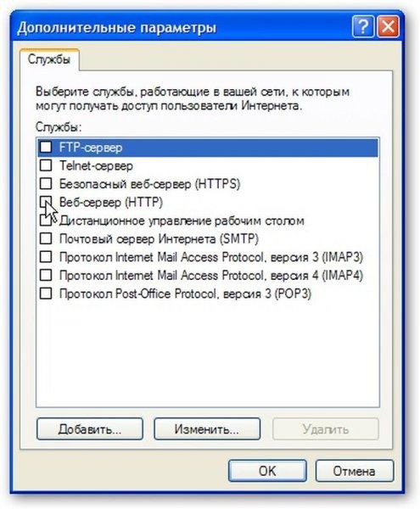
Task: Select the Telnet-сервер list entry text
Action: click(x=96, y=166)
